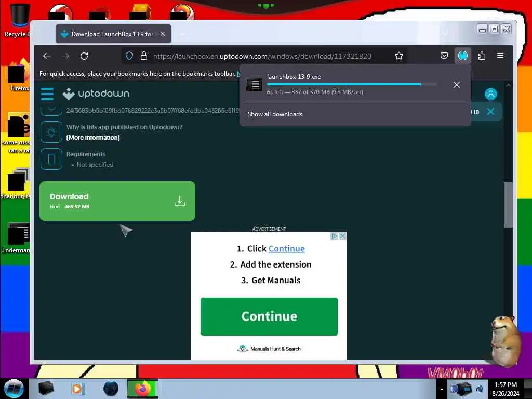Image resolution: width=532 pixels, height=399 pixels.
Task: Dismiss the sign-in banner
Action: [490, 112]
